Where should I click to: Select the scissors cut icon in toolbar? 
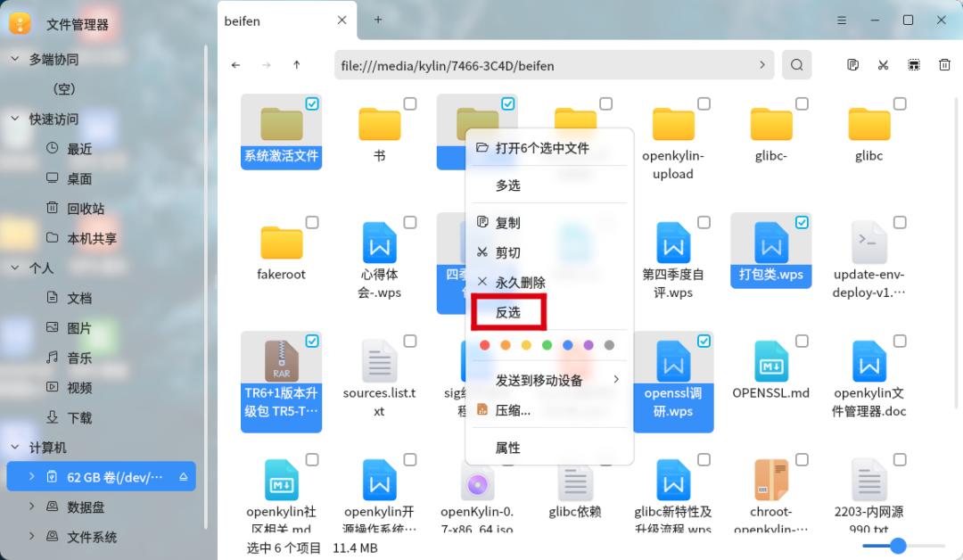tap(883, 64)
